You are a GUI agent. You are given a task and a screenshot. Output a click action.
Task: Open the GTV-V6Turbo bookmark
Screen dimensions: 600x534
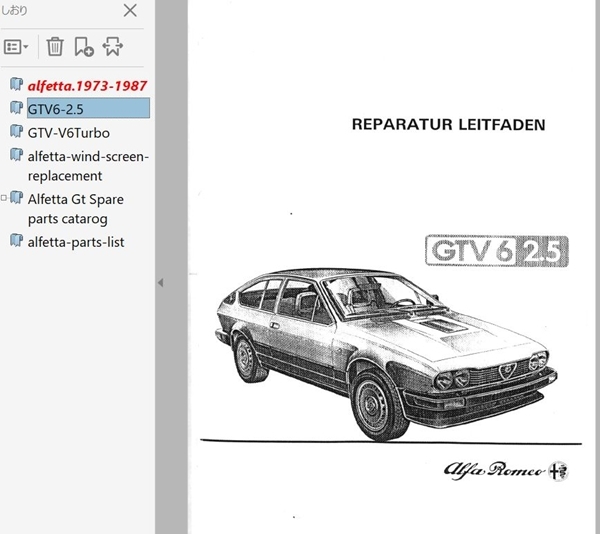click(x=69, y=133)
